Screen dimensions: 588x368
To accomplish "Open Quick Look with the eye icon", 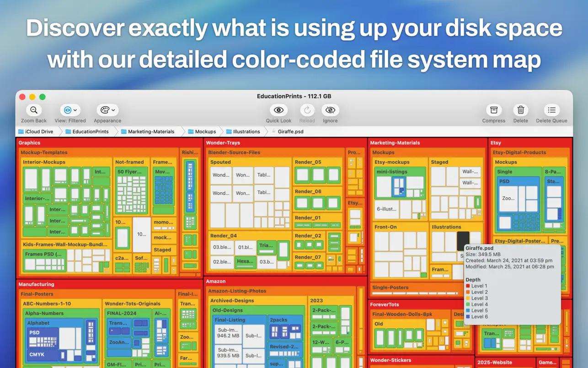I will click(x=278, y=110).
